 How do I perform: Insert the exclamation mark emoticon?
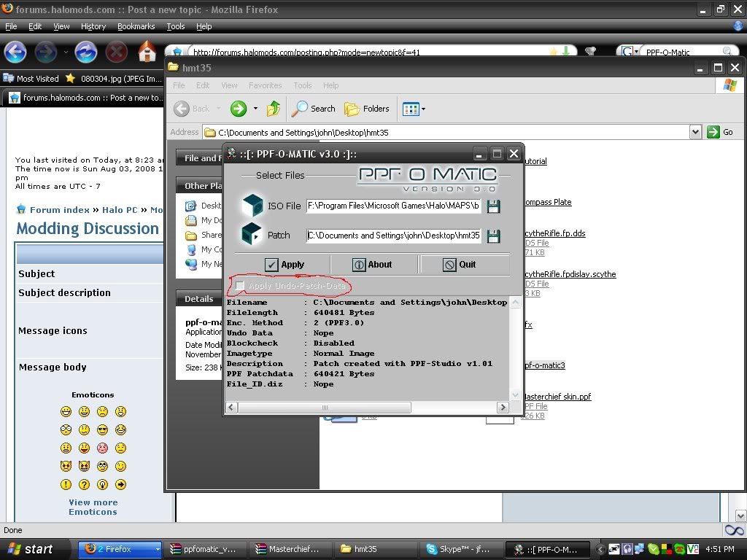pos(66,484)
